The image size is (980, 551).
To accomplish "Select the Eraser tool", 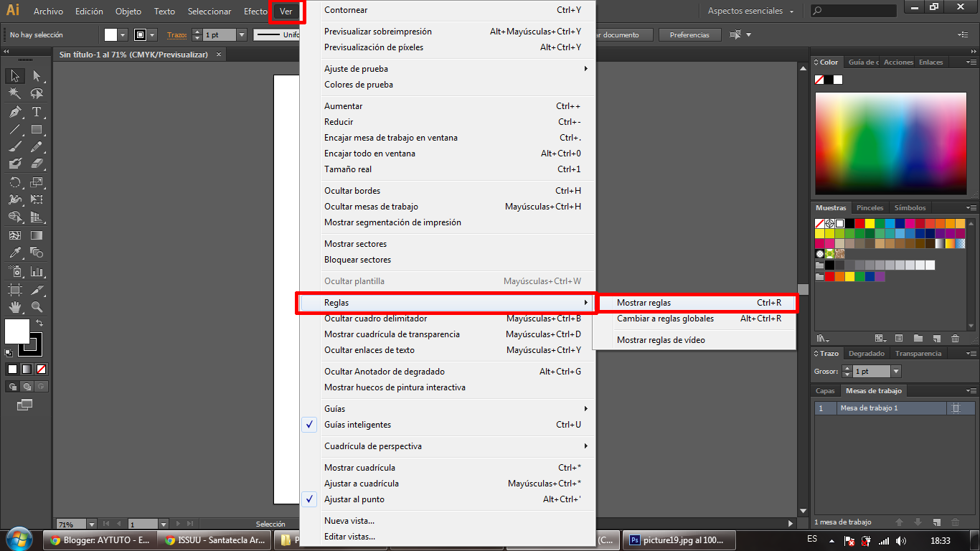I will tap(37, 164).
